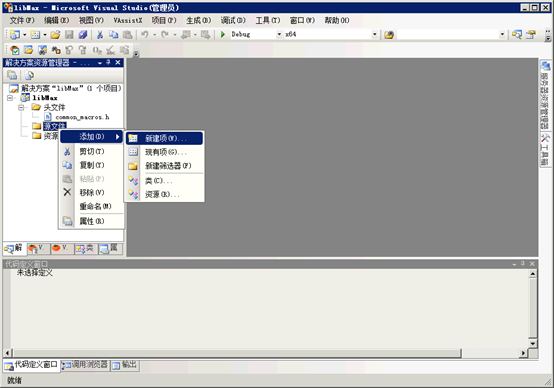Click the Visual Assist spell check icon
Image resolution: width=554 pixels, height=388 pixels.
pos(111,50)
